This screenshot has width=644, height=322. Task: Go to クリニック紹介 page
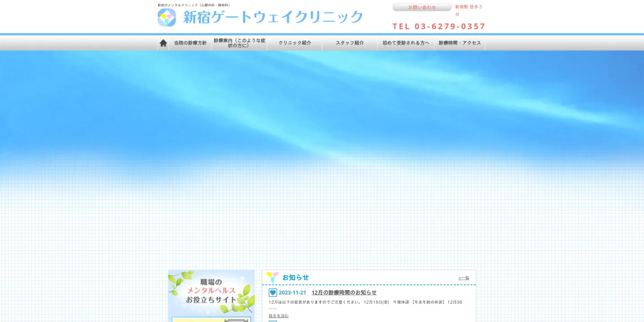(x=294, y=43)
